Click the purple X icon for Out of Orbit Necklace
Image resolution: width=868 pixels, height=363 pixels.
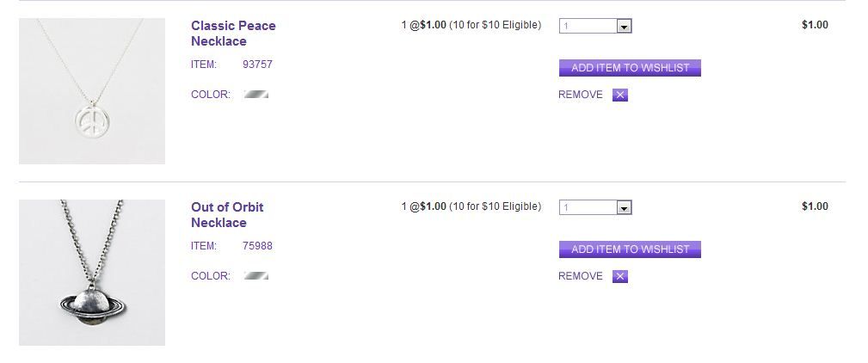point(620,276)
